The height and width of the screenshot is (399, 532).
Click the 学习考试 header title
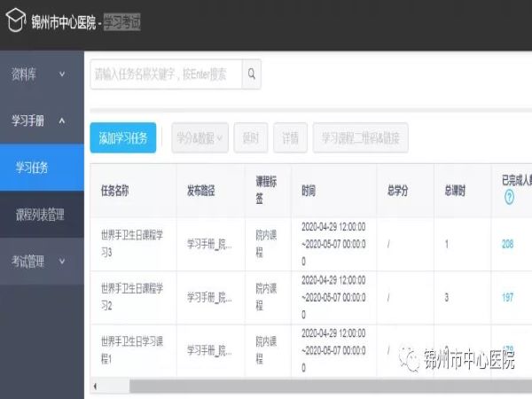[121, 22]
